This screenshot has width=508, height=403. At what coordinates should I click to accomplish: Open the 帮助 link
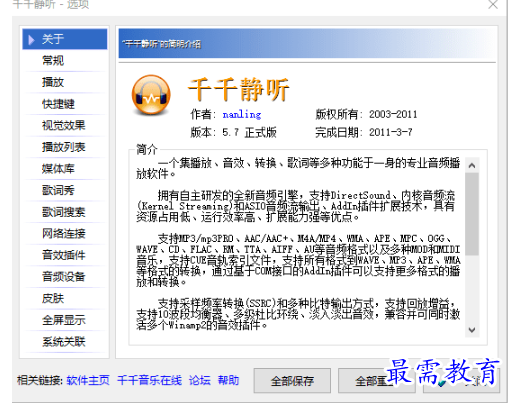pos(228,380)
